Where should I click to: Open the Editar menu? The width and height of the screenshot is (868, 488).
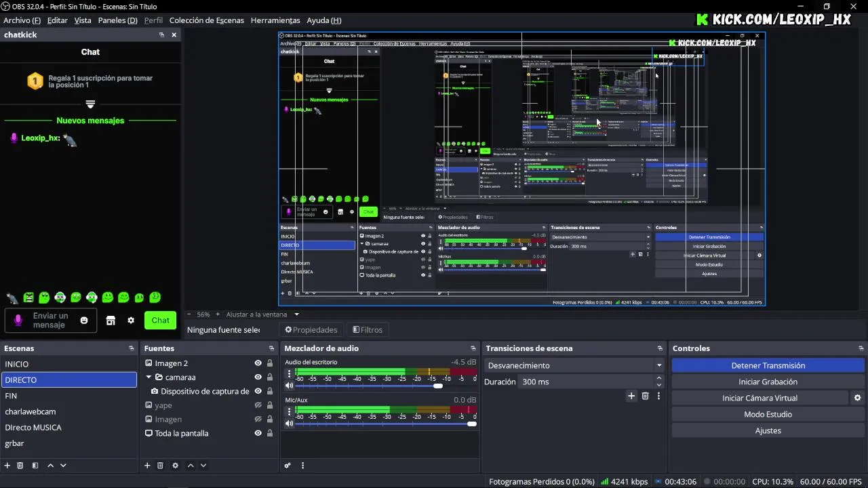pos(57,20)
